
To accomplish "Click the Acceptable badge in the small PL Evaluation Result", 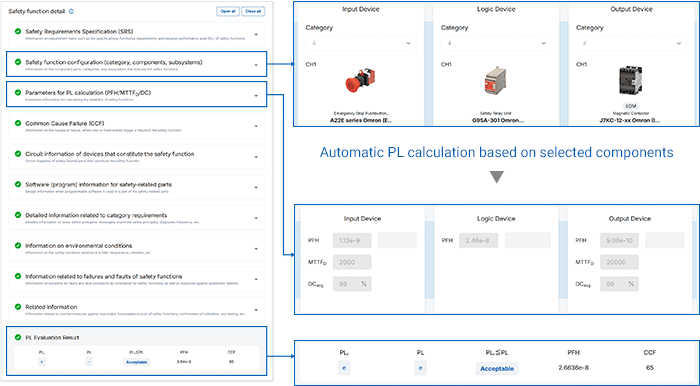I will 137,362.
